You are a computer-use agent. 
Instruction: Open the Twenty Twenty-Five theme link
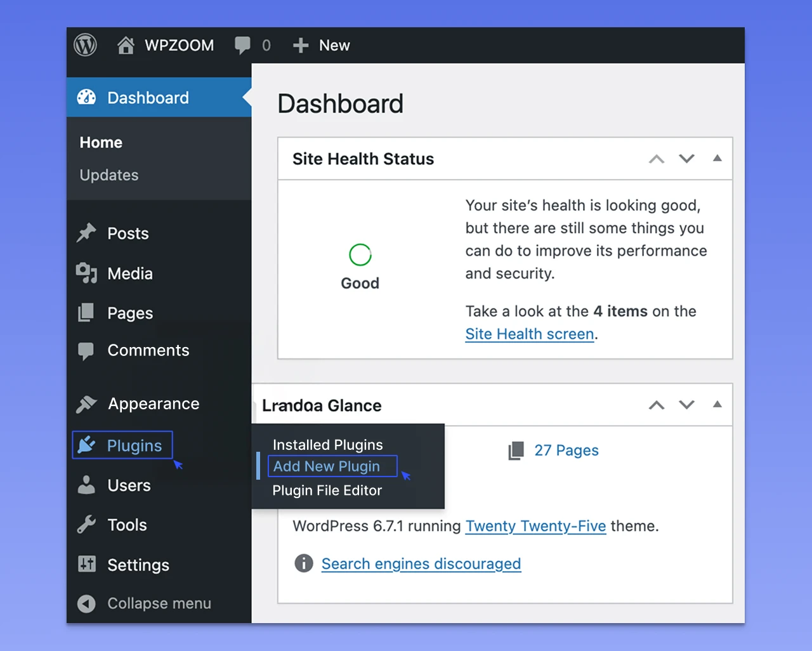(536, 526)
